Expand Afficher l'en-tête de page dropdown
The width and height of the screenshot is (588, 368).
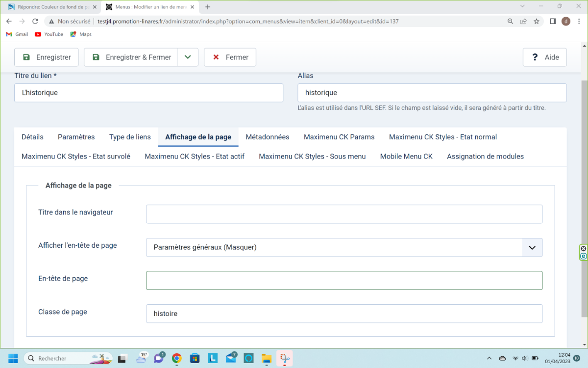(x=344, y=247)
